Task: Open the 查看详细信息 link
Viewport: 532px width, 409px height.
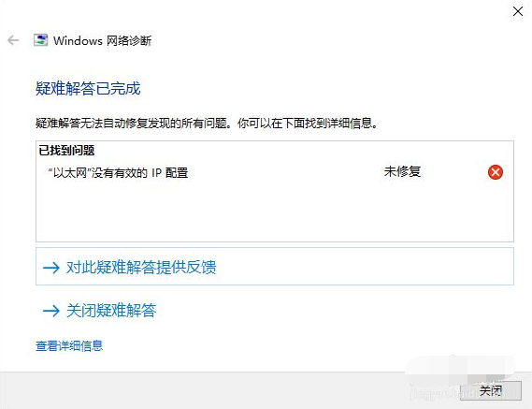Action: pos(69,345)
